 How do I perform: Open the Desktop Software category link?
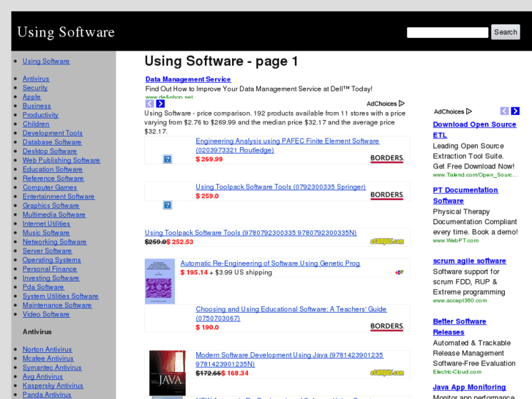50,151
